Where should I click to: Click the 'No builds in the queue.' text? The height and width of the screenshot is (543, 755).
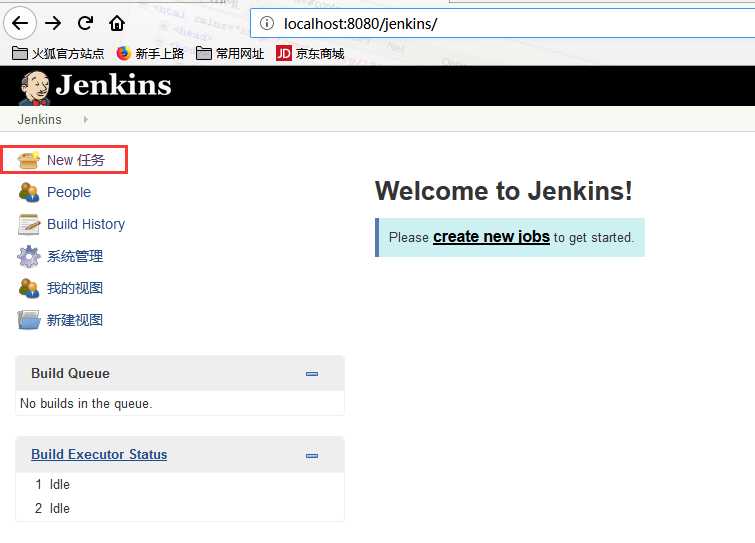tap(86, 403)
